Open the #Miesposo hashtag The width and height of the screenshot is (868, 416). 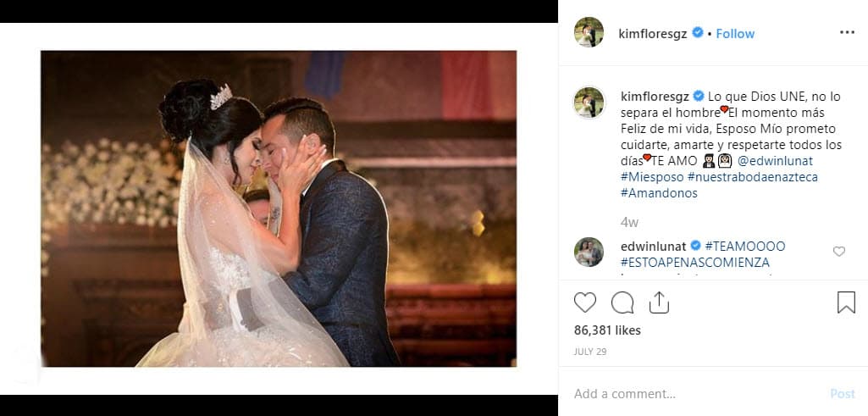(652, 177)
